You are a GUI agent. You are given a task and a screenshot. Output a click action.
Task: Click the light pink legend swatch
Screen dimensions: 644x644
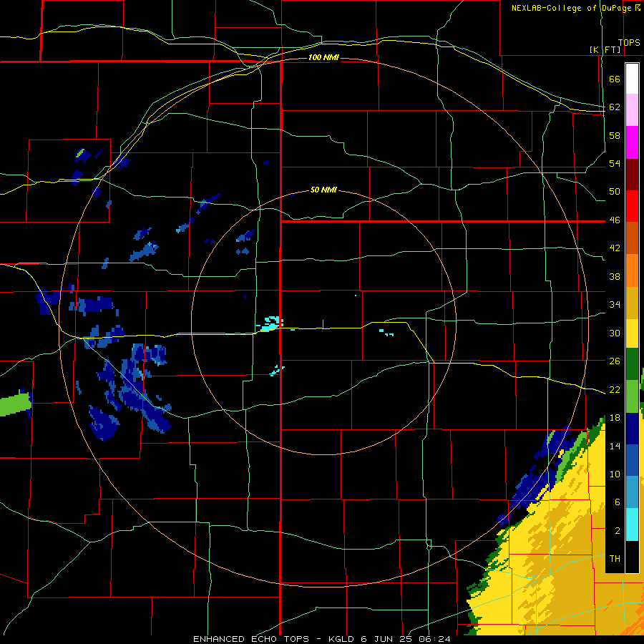[632, 110]
